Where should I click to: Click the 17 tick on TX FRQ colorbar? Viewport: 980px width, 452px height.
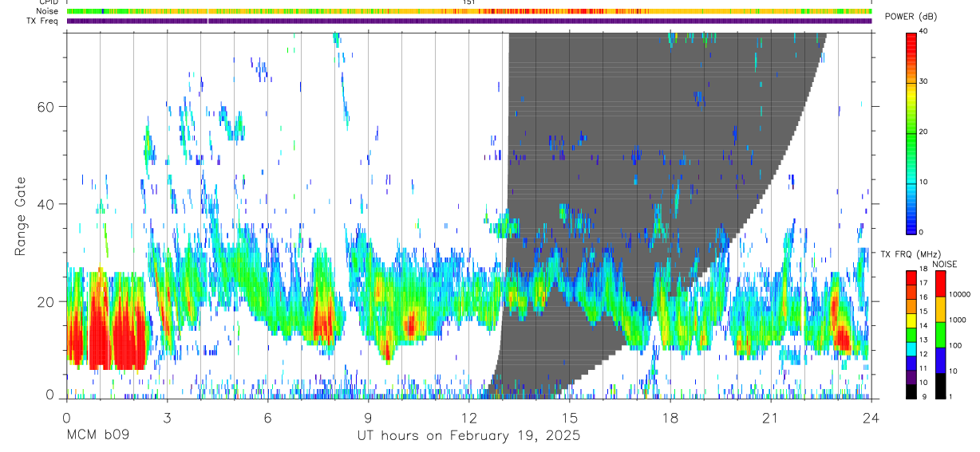[x=923, y=283]
